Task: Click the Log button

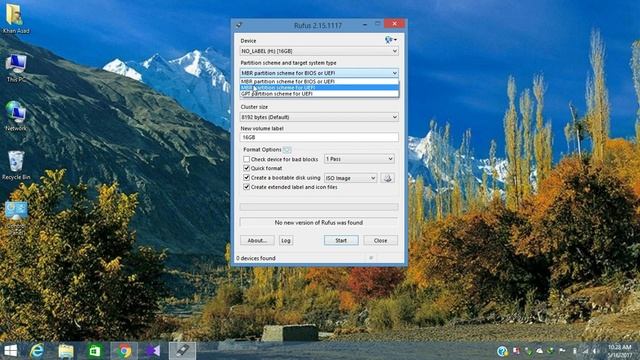Action: (x=286, y=240)
